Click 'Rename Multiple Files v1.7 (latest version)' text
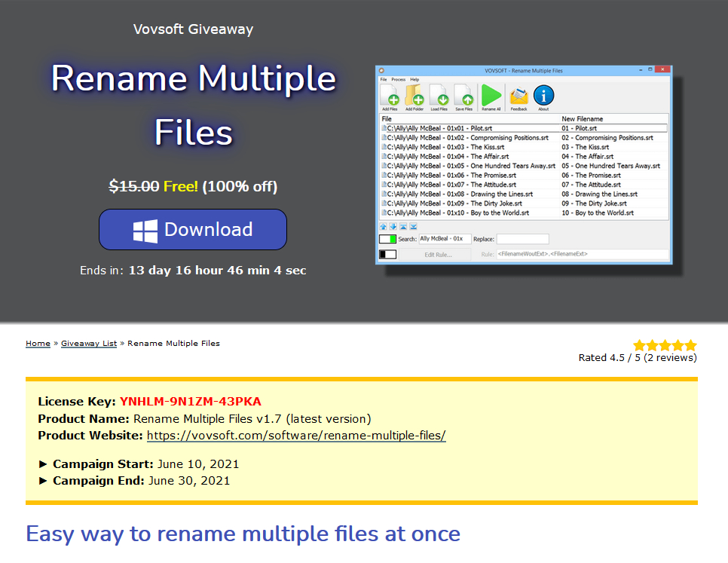728x563 pixels. coord(252,419)
